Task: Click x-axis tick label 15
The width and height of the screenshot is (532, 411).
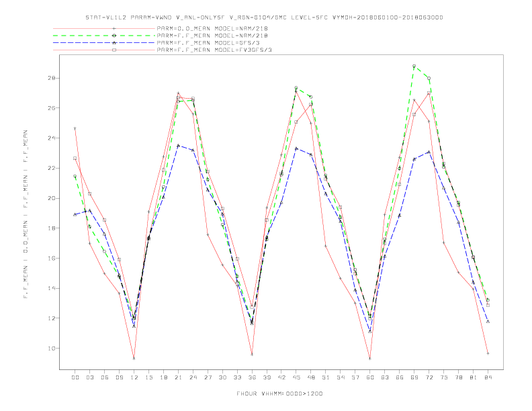Action: tap(148, 377)
